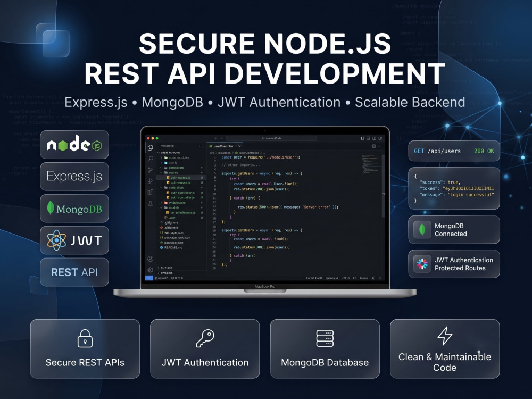532x399 pixels.
Task: Click the atom icon in the JWT badge
Action: tap(57, 240)
